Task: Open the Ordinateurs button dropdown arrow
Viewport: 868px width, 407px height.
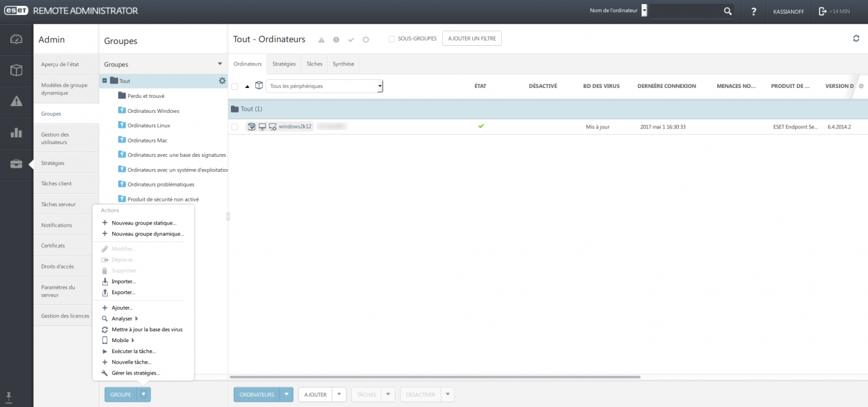Action: tap(286, 395)
